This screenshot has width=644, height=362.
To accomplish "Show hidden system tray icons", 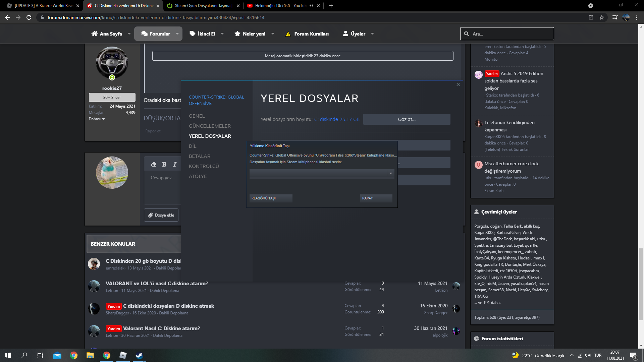I will (x=572, y=355).
